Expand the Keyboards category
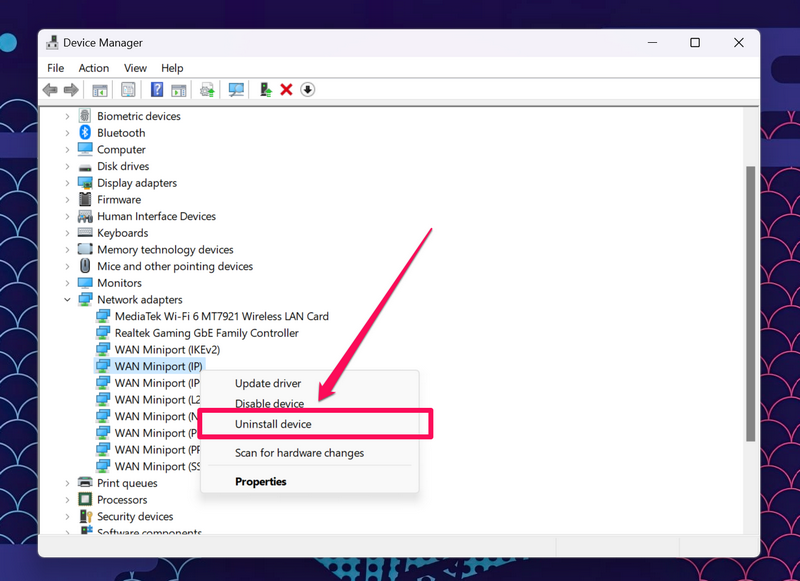The width and height of the screenshot is (800, 581). (68, 233)
